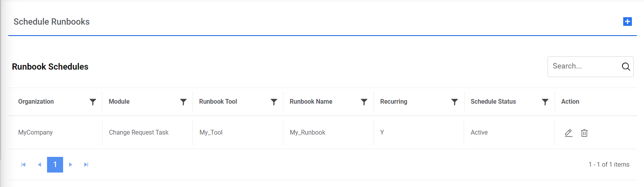Image resolution: width=644 pixels, height=187 pixels.
Task: Open the Recurring column filter
Action: pyautogui.click(x=455, y=102)
